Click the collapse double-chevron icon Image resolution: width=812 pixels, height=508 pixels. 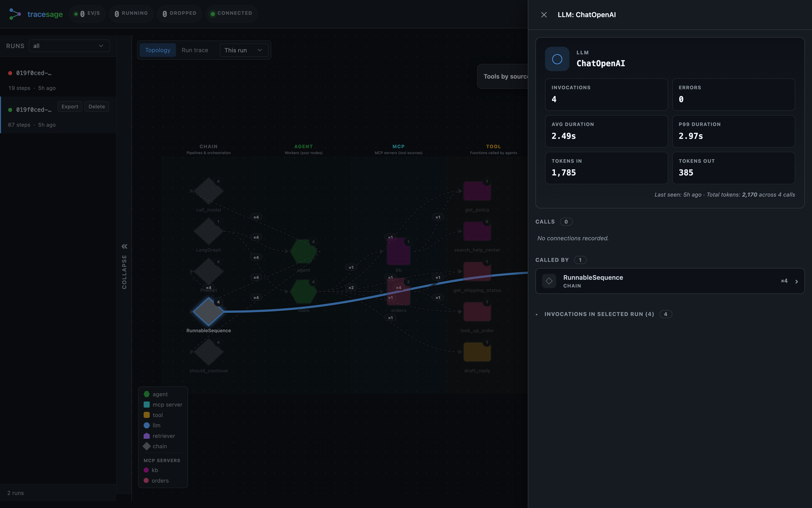point(124,246)
